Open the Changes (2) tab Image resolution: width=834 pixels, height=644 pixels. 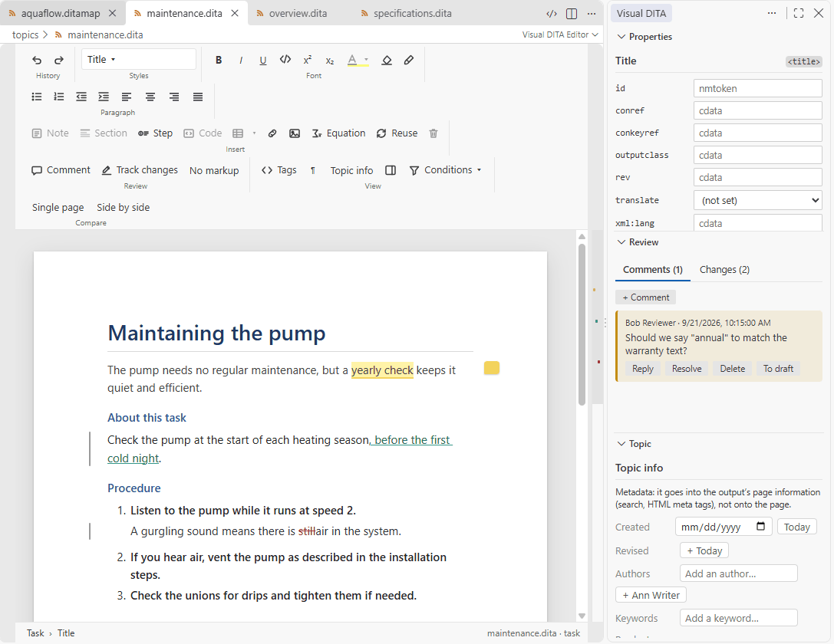click(724, 269)
